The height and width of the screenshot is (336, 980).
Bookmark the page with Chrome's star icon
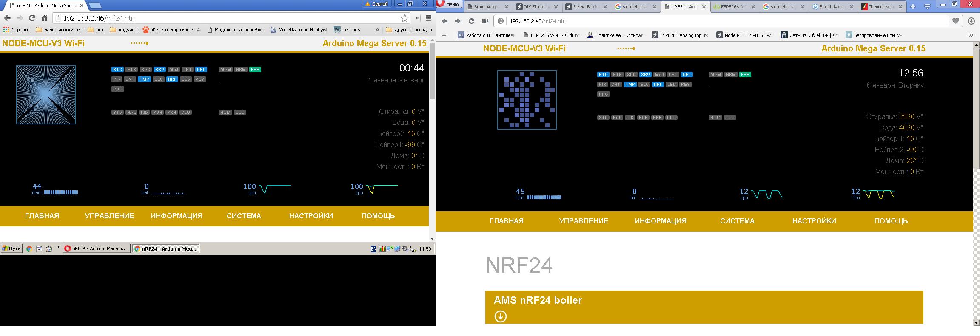[405, 18]
